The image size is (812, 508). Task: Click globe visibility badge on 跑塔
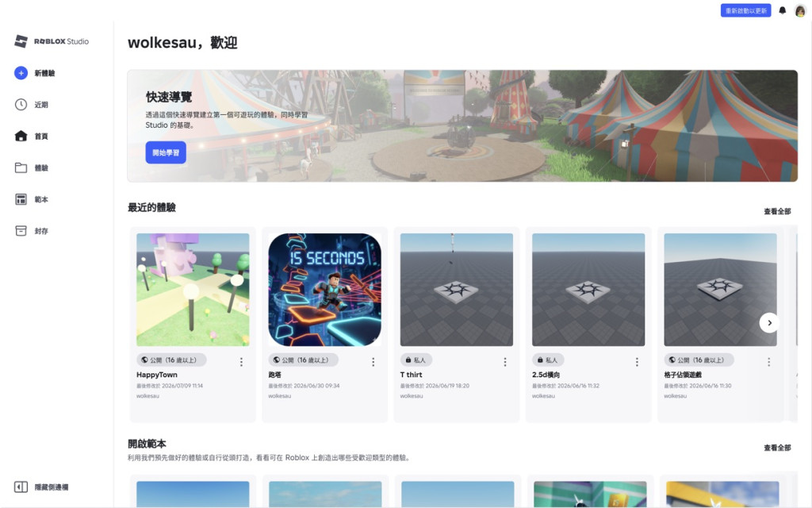coord(304,360)
